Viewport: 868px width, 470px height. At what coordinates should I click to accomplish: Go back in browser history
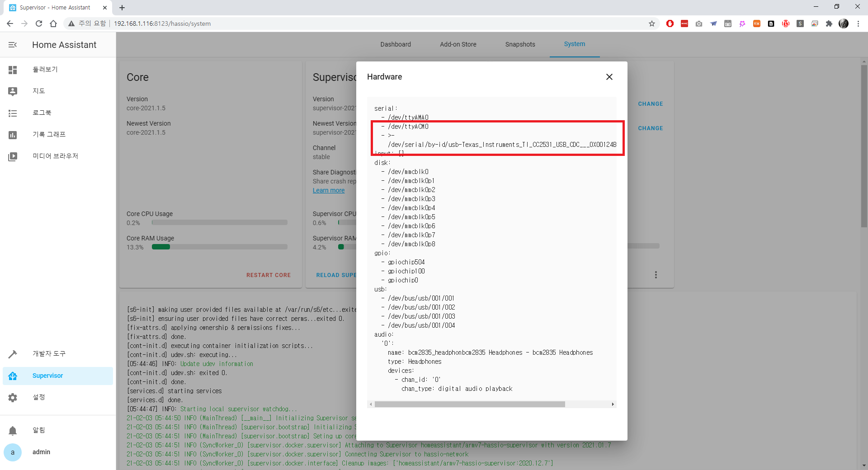coord(10,23)
